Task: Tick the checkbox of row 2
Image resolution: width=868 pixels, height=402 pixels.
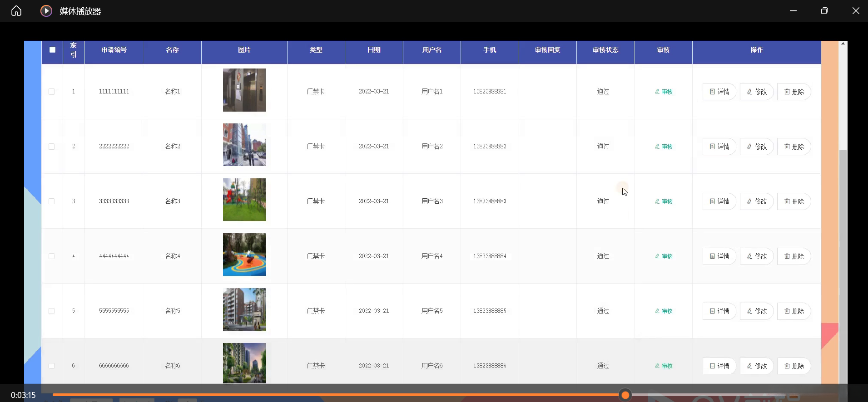Action: 52,147
